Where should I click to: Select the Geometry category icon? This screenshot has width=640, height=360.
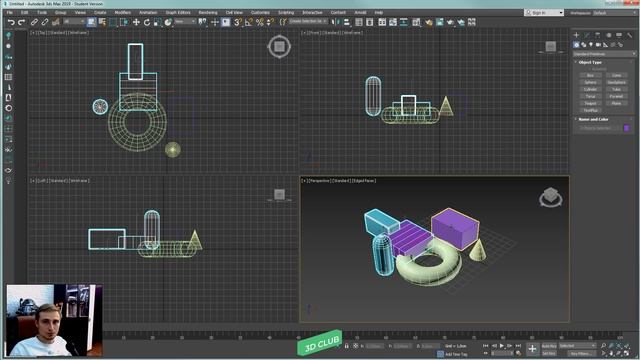(x=576, y=44)
